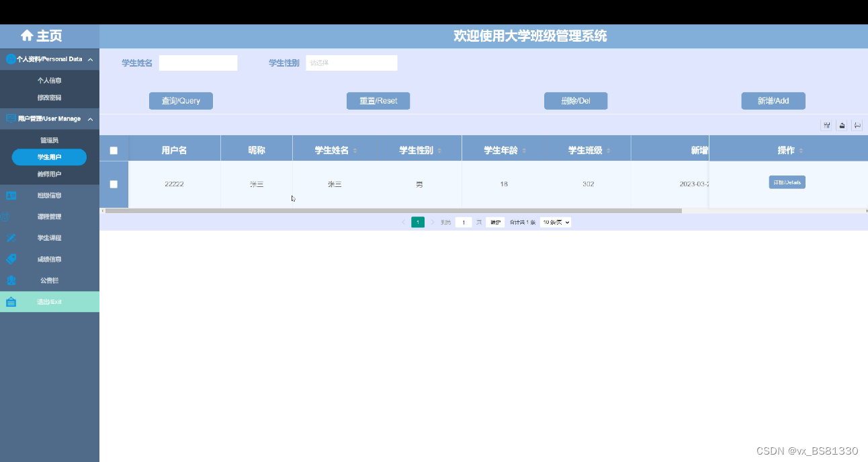Check the select-all header checkbox
The width and height of the screenshot is (868, 462).
click(114, 151)
